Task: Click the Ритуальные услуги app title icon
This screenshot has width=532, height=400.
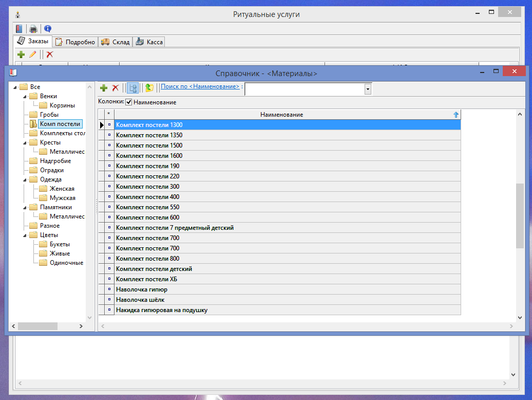Action: [18, 14]
